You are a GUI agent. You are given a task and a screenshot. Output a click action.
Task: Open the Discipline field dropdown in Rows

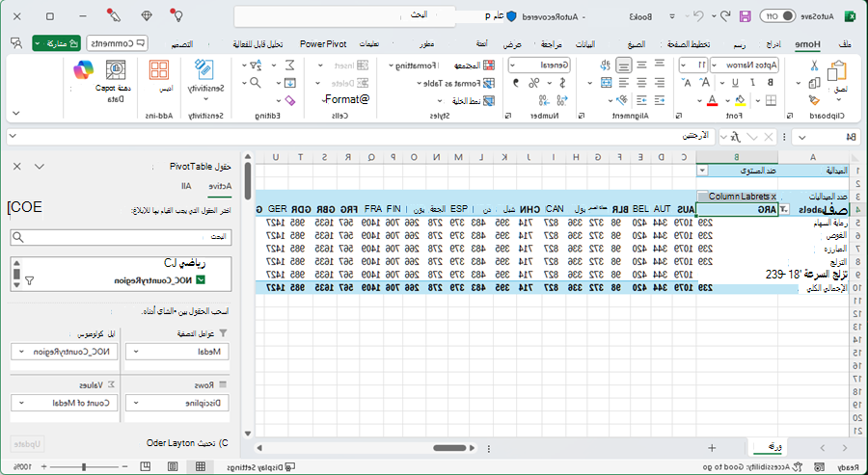(x=136, y=403)
